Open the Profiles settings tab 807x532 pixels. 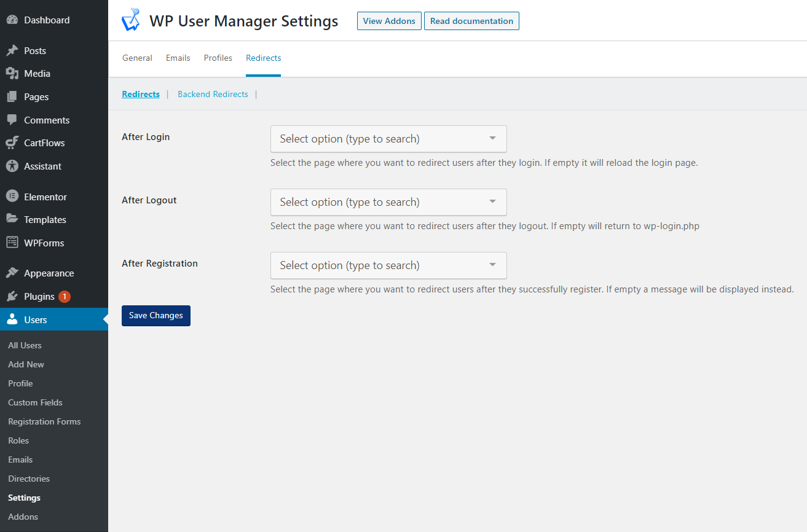(218, 58)
